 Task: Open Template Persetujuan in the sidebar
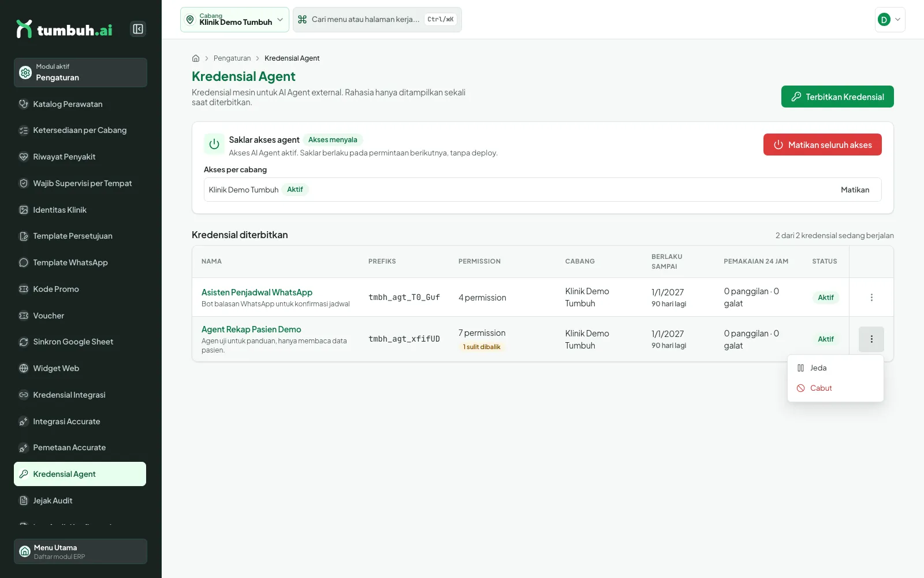80,236
